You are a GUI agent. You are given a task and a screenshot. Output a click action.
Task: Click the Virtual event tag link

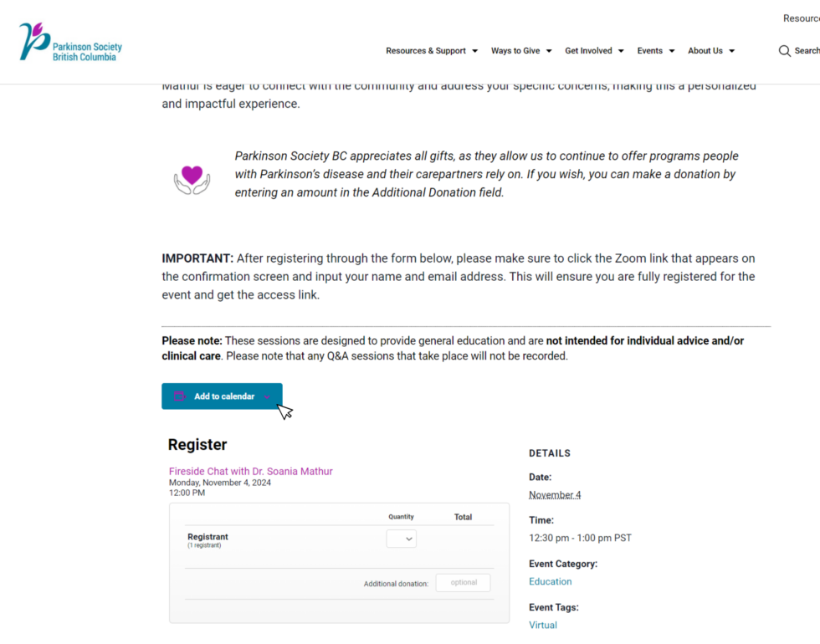tap(542, 624)
